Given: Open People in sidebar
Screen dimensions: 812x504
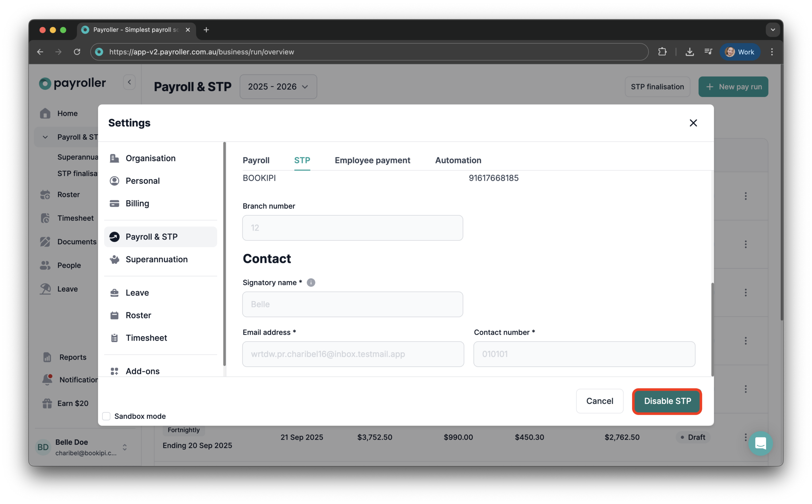Looking at the screenshot, I should tap(60, 266).
